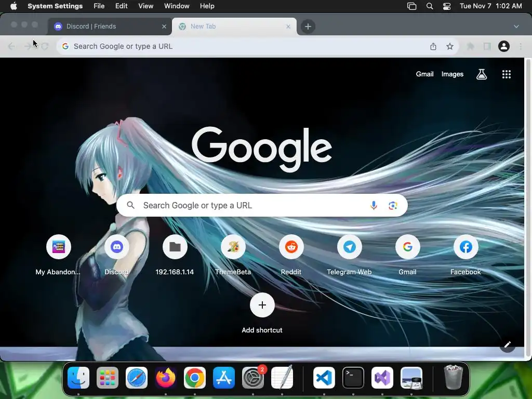Viewport: 532px width, 399px height.
Task: Reload the page
Action: 45,46
